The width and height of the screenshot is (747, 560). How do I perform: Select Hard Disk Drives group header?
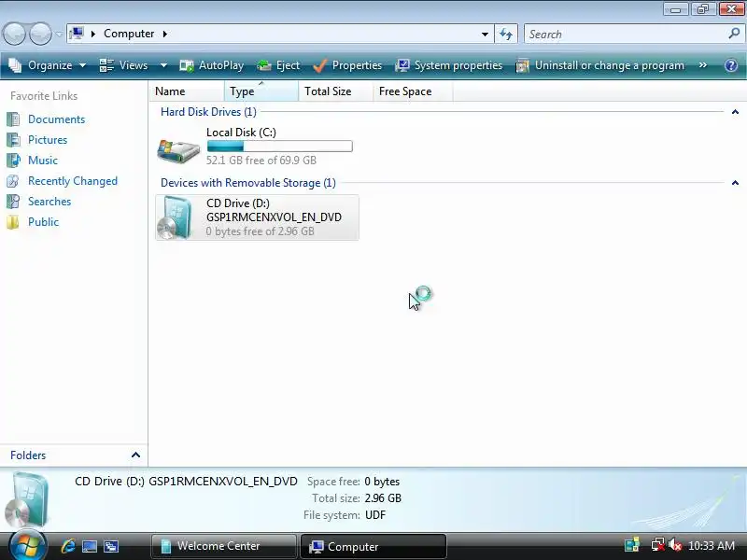(x=208, y=112)
